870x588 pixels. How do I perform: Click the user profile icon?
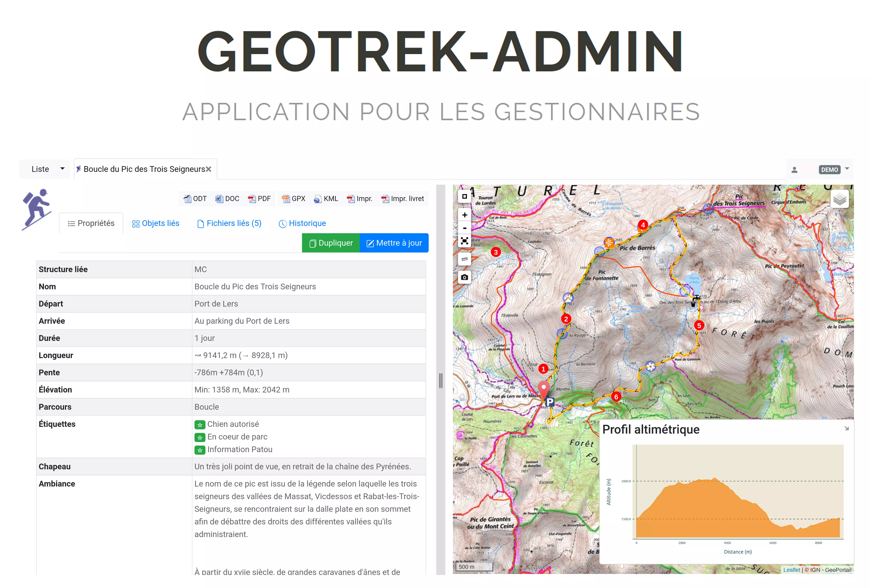coord(794,170)
